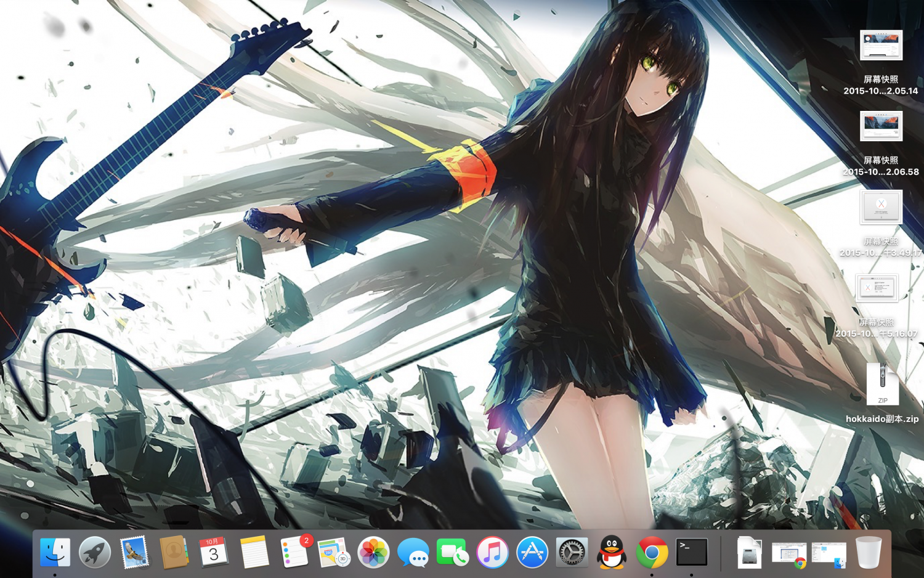The width and height of the screenshot is (924, 578).
Task: Restore minimized Chrome window in Dock
Action: pos(789,554)
